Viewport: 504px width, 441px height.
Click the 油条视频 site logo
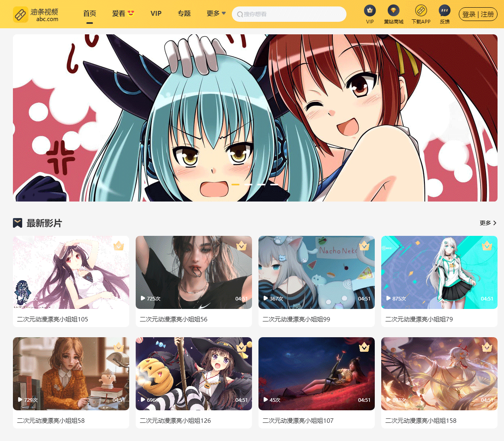(x=36, y=14)
